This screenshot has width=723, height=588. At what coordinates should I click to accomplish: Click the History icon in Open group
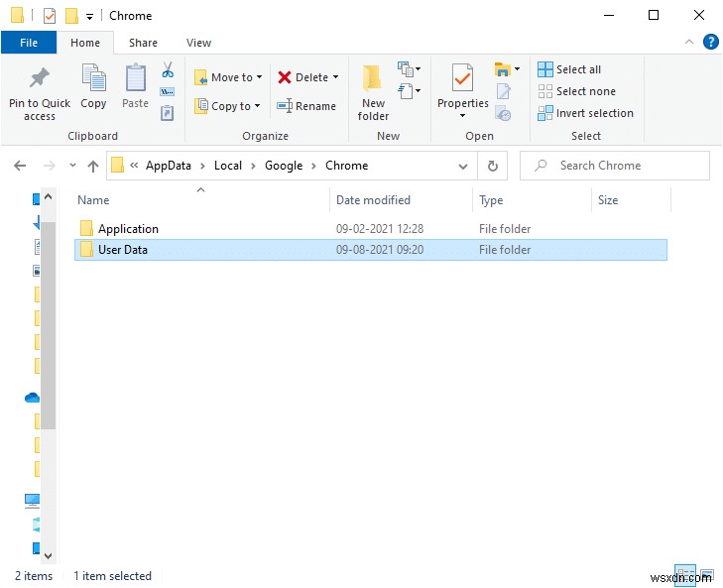pos(503,113)
